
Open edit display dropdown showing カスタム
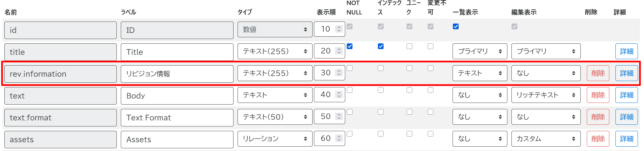(545, 139)
